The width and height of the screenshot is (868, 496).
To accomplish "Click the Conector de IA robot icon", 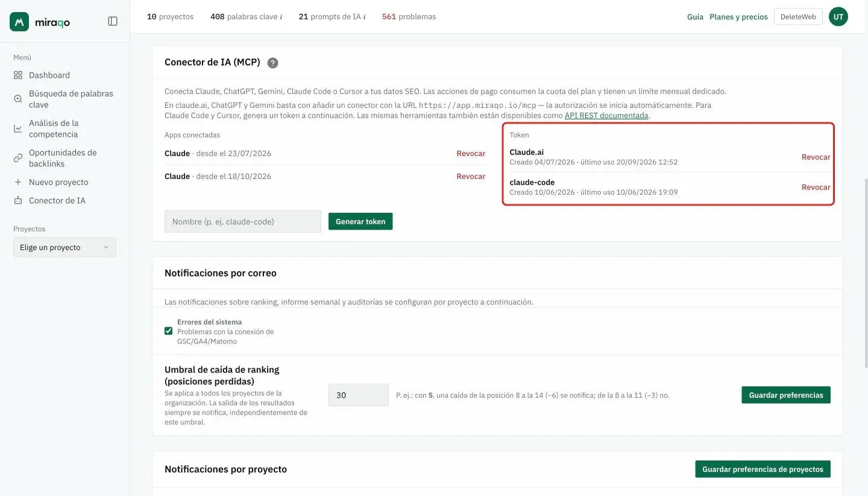I will point(18,200).
